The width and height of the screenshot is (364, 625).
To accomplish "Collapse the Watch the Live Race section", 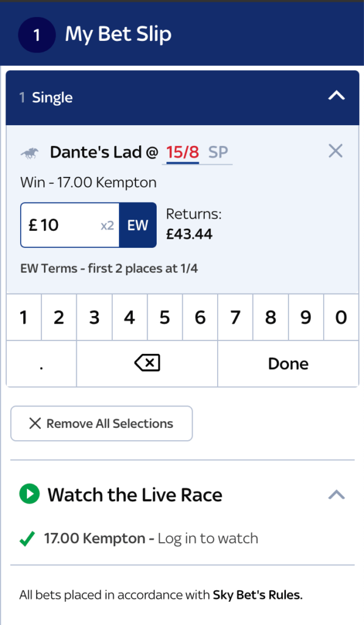I will coord(336,495).
